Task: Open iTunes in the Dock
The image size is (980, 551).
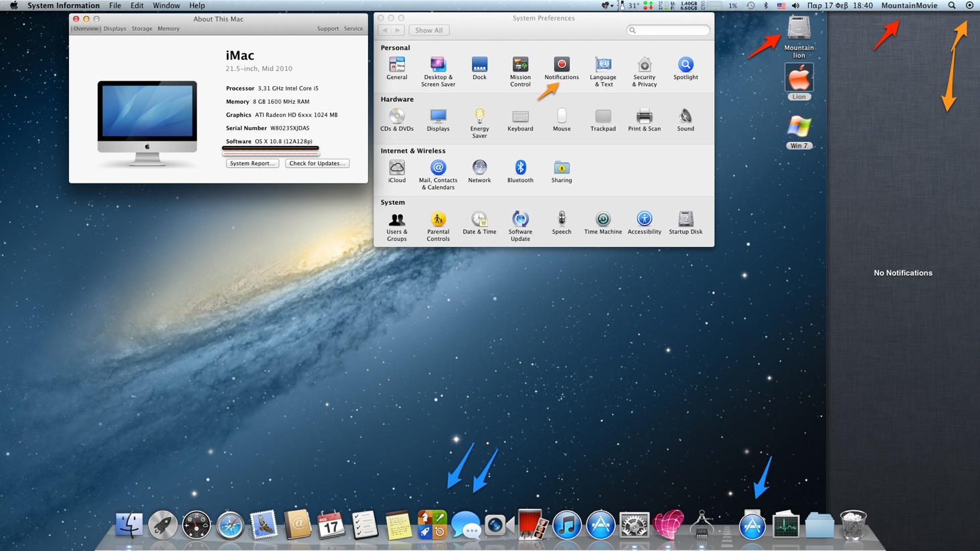Action: click(567, 526)
